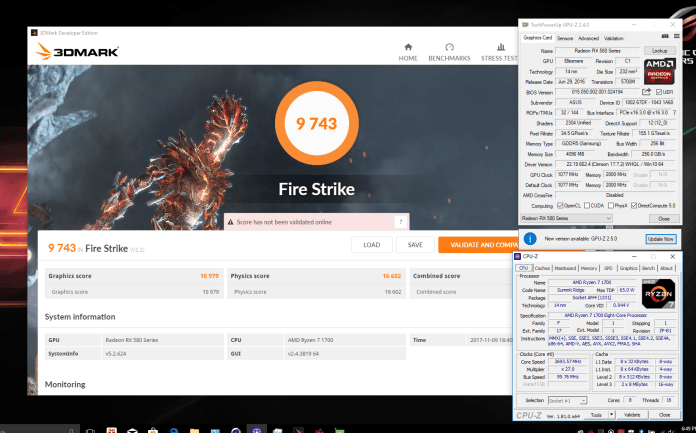Toggle the DirectCompute 5.0 checkbox in GPU-Z

tap(634, 206)
